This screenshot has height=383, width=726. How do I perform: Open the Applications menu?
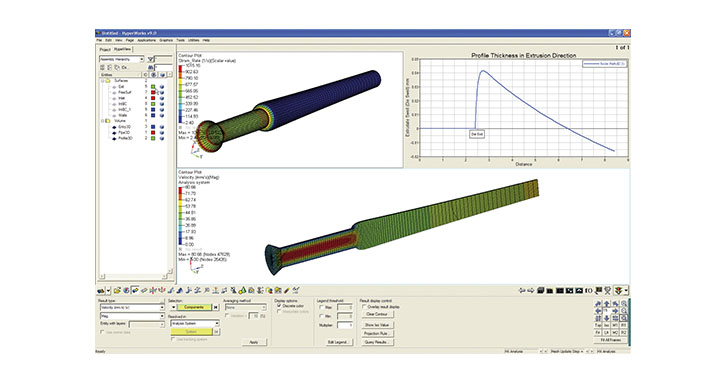coord(147,40)
